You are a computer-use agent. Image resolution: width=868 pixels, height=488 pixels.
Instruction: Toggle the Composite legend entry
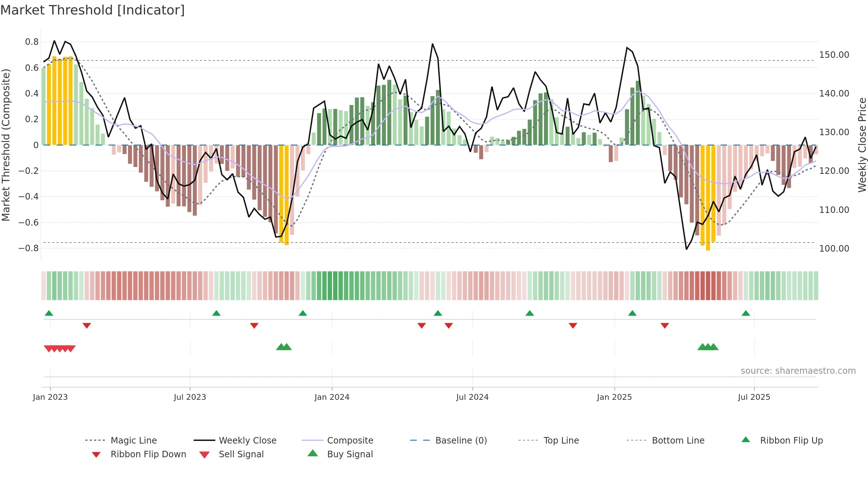(337, 440)
